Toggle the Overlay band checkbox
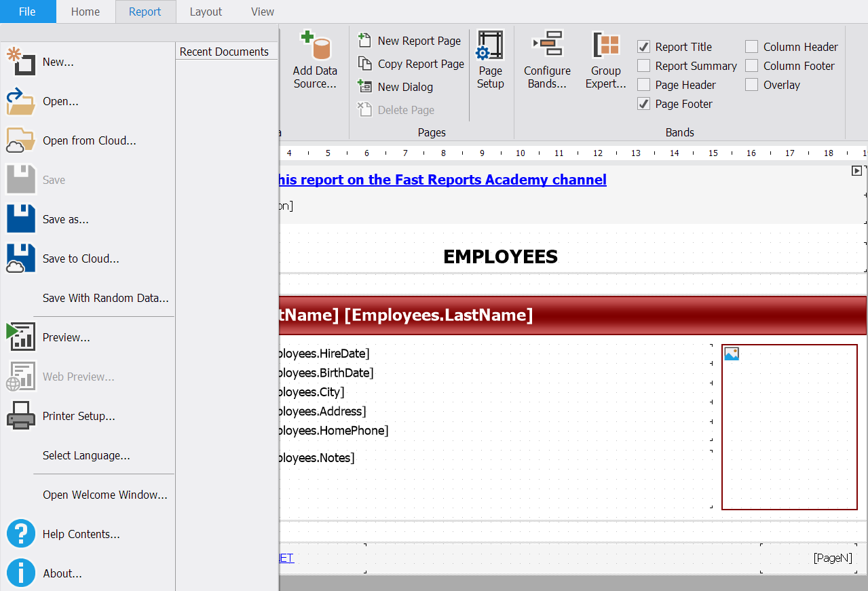This screenshot has width=868, height=591. click(x=752, y=85)
